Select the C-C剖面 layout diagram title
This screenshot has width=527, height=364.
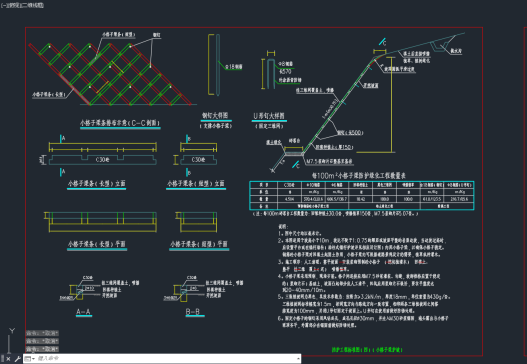click(120, 123)
